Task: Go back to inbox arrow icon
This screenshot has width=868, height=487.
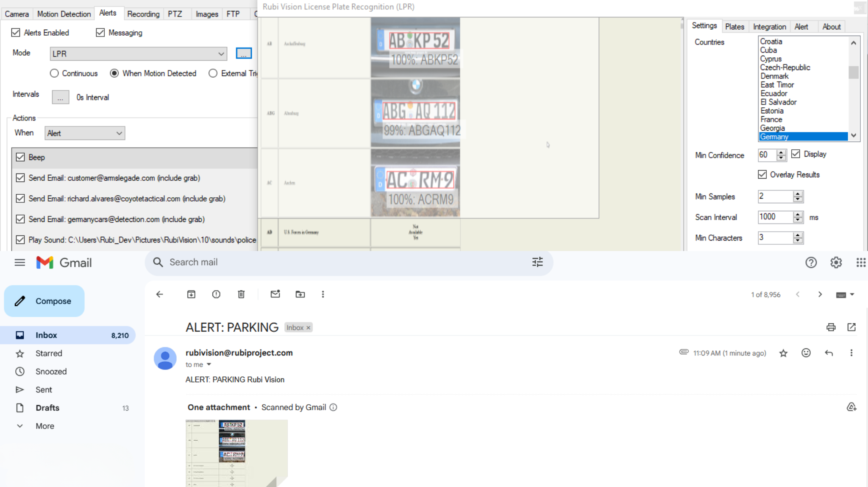Action: (x=159, y=294)
